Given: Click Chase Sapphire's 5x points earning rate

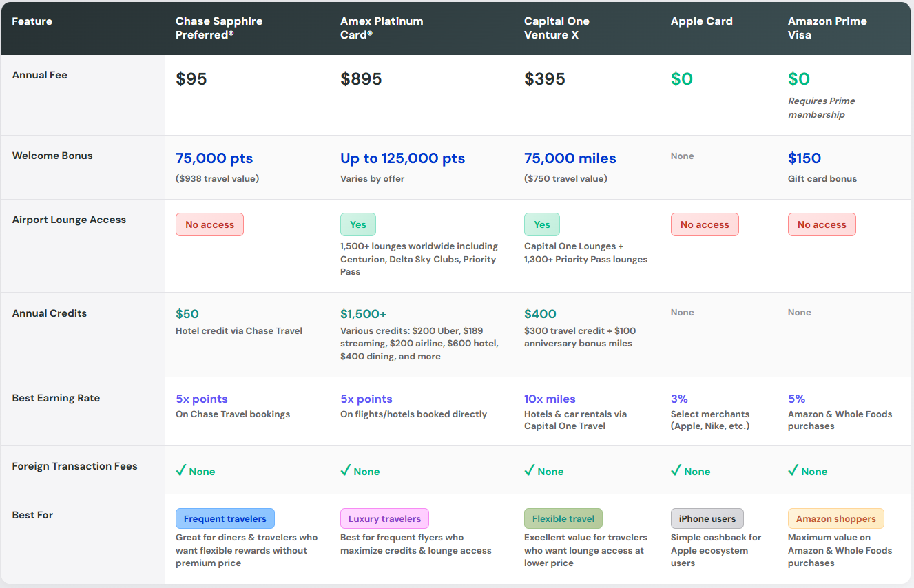Looking at the screenshot, I should pos(202,399).
